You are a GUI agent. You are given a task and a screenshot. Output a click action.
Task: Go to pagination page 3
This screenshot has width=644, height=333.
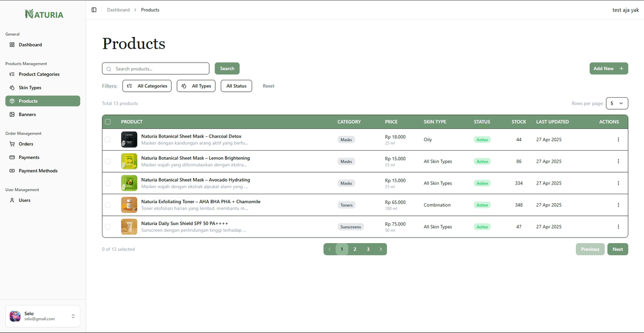(368, 249)
